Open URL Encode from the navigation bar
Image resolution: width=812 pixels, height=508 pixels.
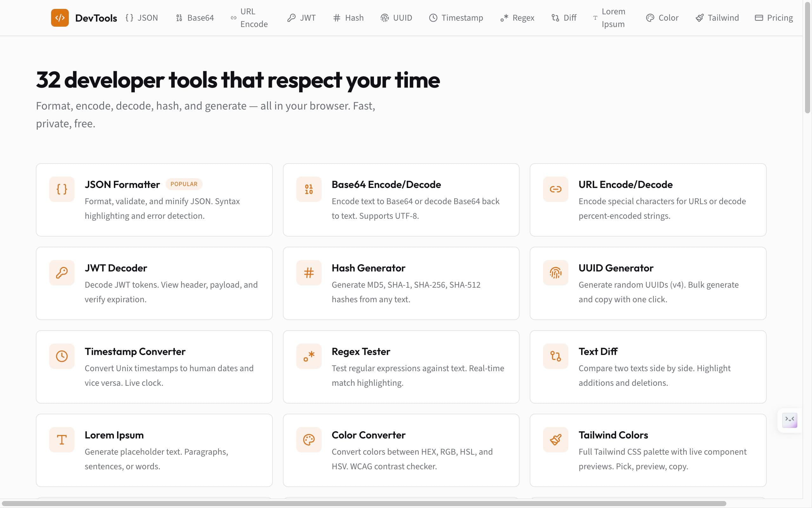[249, 18]
